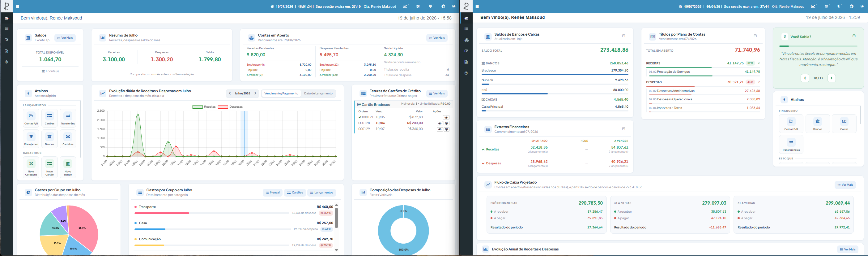Image resolution: width=868 pixels, height=256 pixels.
Task: Expand the Receitas row in Extratos Financeiros
Action: pyautogui.click(x=491, y=150)
